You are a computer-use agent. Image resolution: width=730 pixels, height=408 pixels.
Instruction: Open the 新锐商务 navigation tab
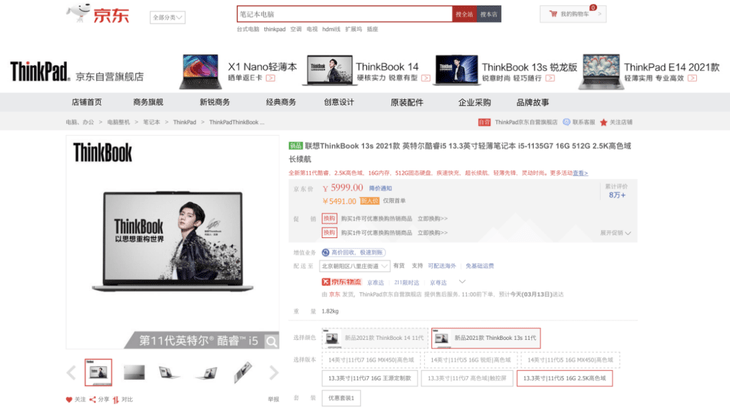[x=215, y=102]
